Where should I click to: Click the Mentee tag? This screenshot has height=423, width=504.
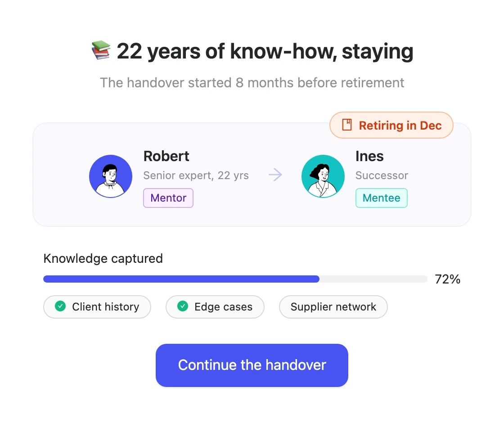coord(382,198)
